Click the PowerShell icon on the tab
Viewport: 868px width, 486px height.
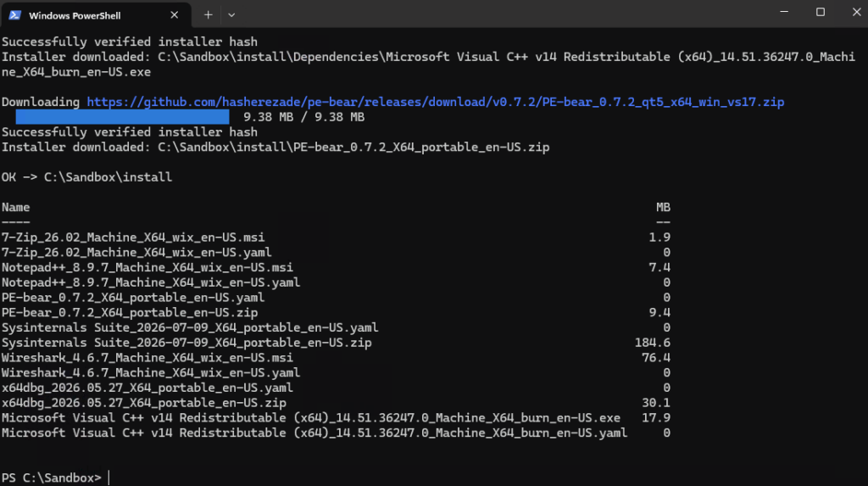(15, 15)
